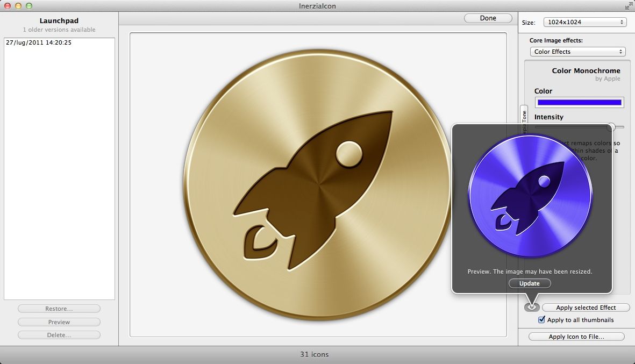Click the 31 icons status text
The image size is (635, 364).
[314, 354]
